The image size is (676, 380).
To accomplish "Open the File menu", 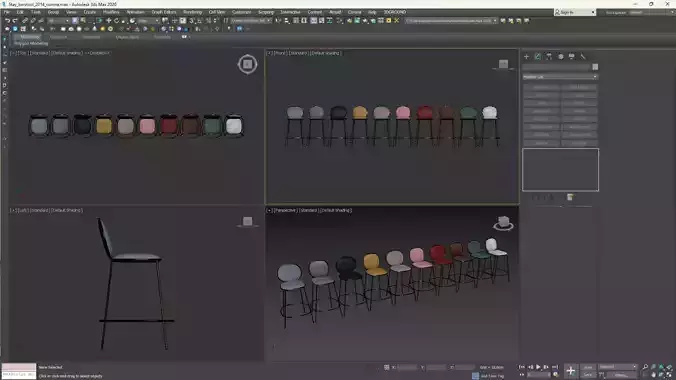I will click(7, 12).
